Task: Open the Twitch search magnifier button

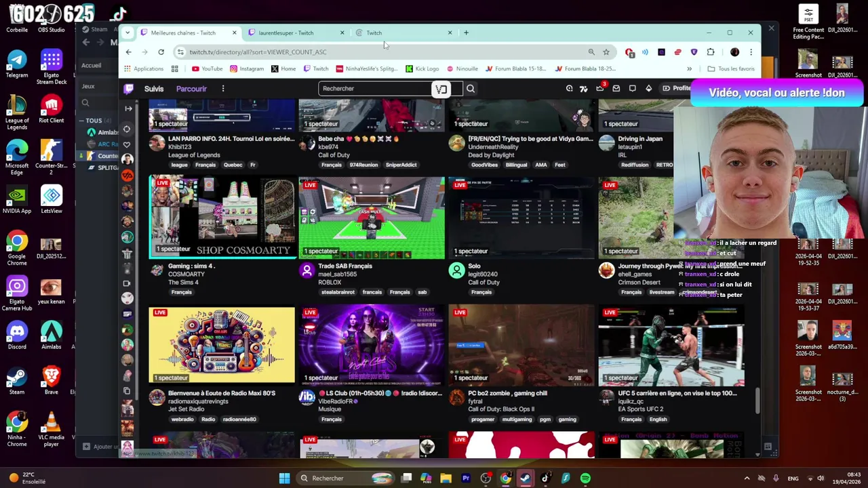Action: pos(470,89)
